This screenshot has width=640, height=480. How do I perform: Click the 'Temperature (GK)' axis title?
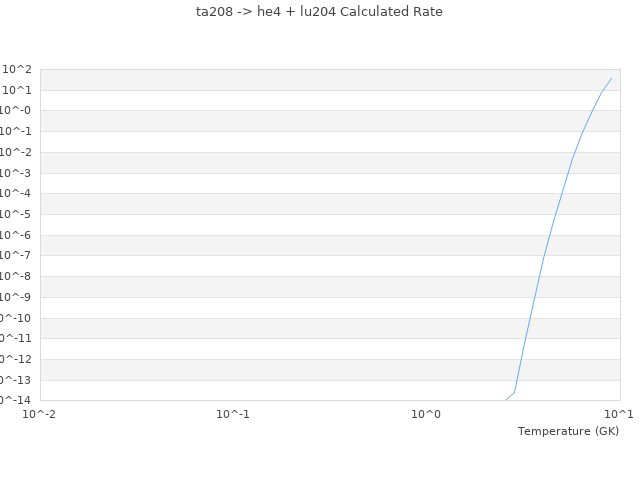[x=568, y=431]
